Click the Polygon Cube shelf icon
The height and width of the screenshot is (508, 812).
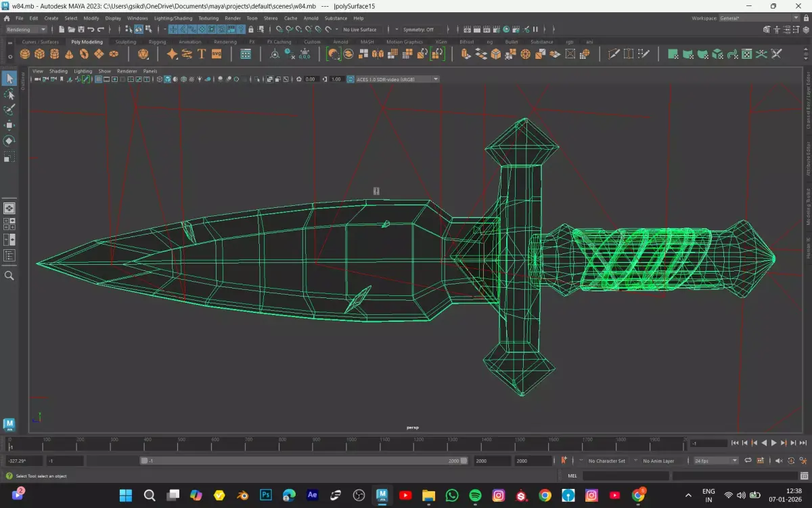coord(40,54)
